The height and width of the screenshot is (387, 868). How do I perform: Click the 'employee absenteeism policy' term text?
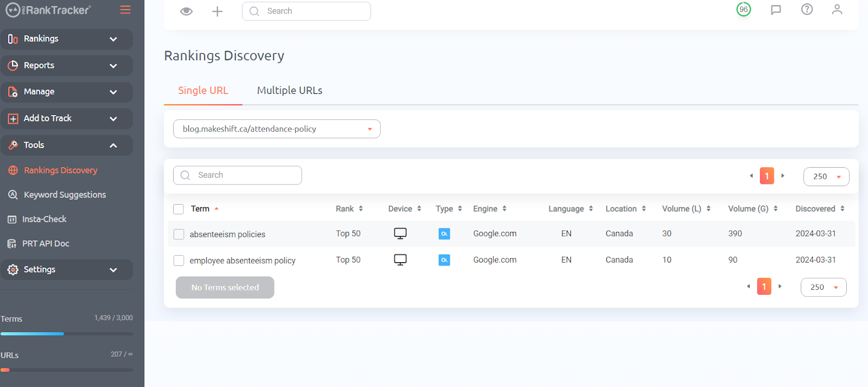coord(242,261)
